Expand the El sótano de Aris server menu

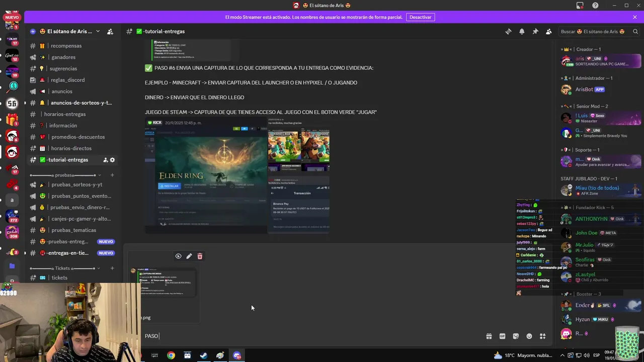pyautogui.click(x=98, y=31)
